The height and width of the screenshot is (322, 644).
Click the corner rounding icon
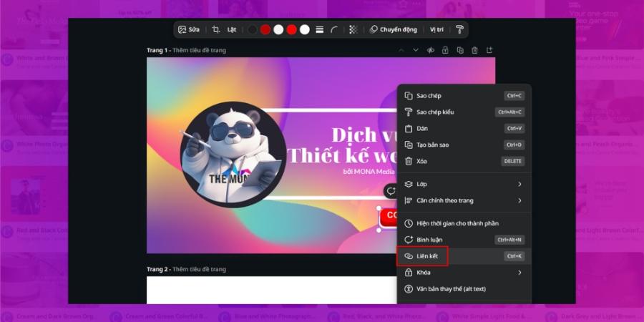[x=334, y=29]
